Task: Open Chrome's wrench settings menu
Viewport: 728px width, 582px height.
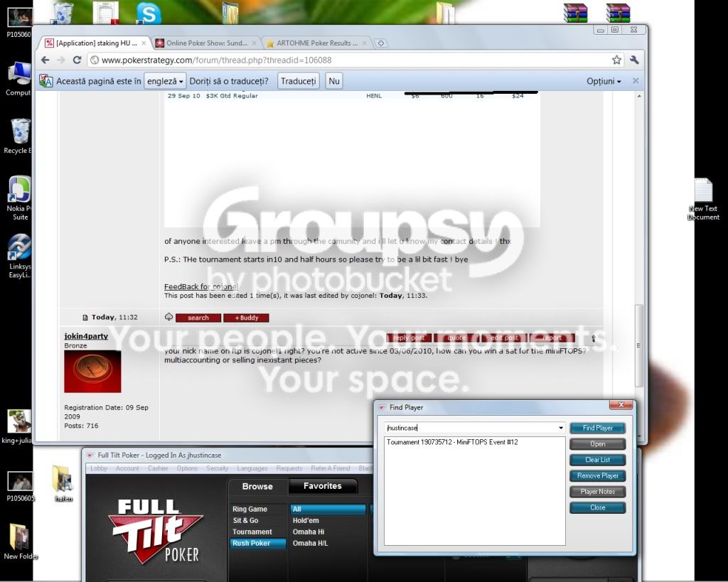Action: click(634, 60)
